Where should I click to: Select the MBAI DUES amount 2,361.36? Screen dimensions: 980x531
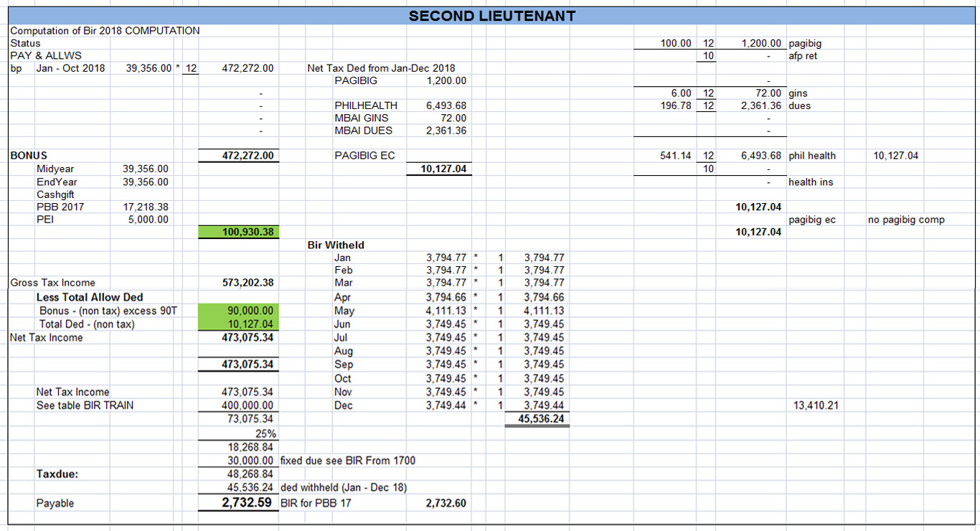click(446, 131)
